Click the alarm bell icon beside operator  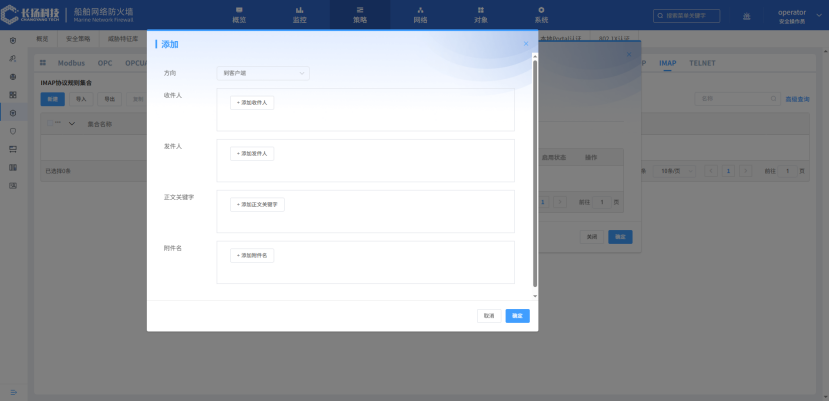[747, 16]
